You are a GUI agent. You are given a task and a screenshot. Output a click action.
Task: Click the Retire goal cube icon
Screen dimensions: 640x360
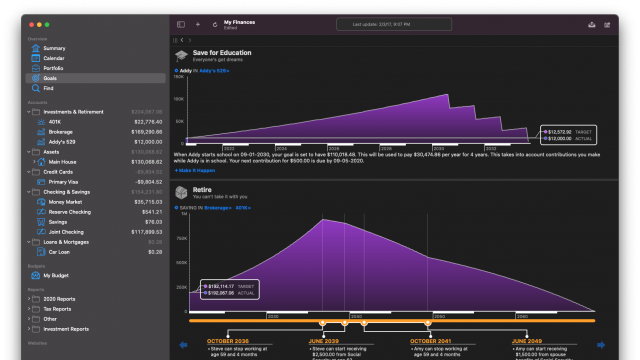pyautogui.click(x=181, y=192)
